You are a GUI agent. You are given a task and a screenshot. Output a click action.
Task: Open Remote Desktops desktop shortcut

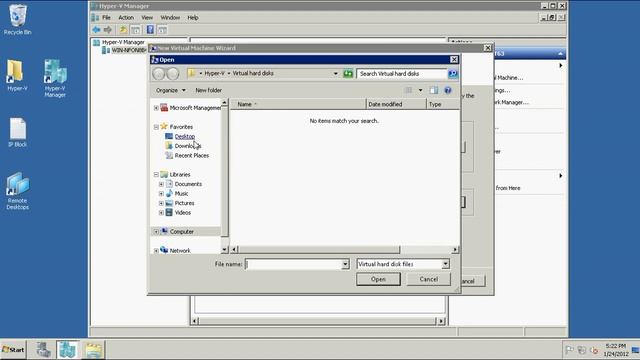point(18,191)
